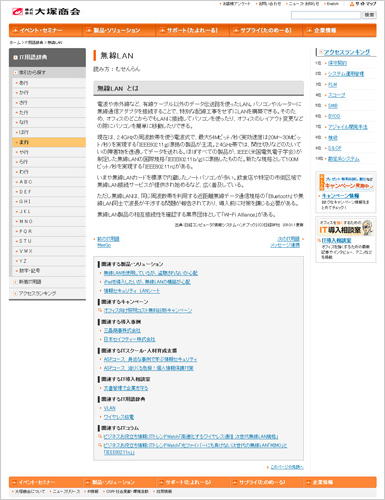Open first ASPコース link under ITスクール
This screenshot has height=500, width=385.
pyautogui.click(x=150, y=359)
